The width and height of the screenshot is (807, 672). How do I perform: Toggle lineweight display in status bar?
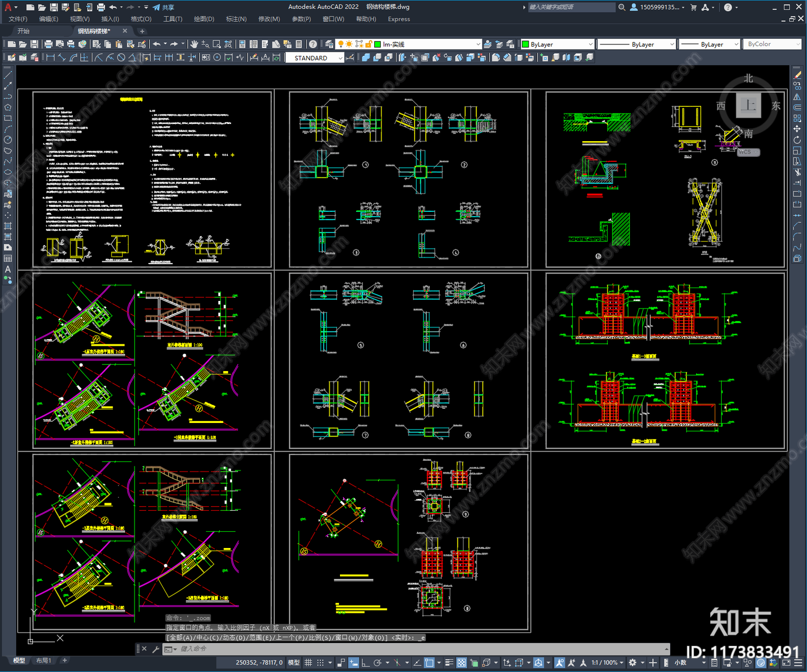pyautogui.click(x=449, y=662)
